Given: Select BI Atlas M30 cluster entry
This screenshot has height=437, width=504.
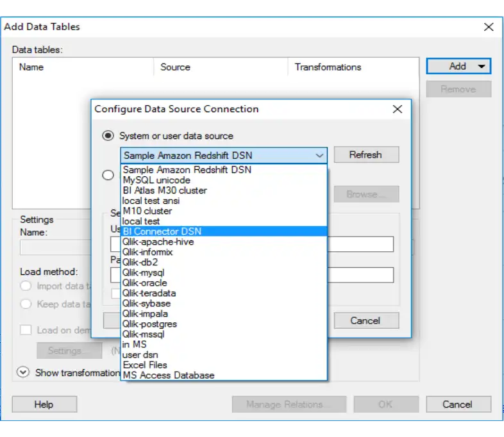Looking at the screenshot, I should click(165, 190).
